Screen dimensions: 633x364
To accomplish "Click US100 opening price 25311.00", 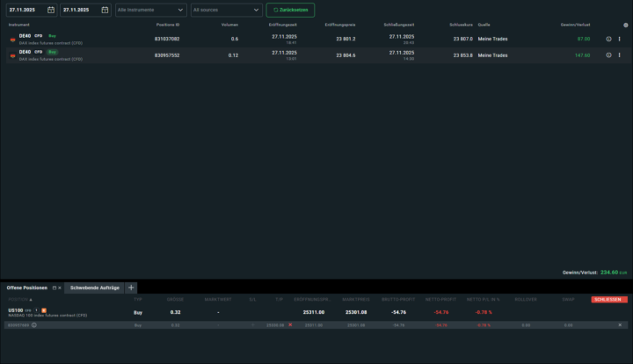I will click(x=314, y=312).
